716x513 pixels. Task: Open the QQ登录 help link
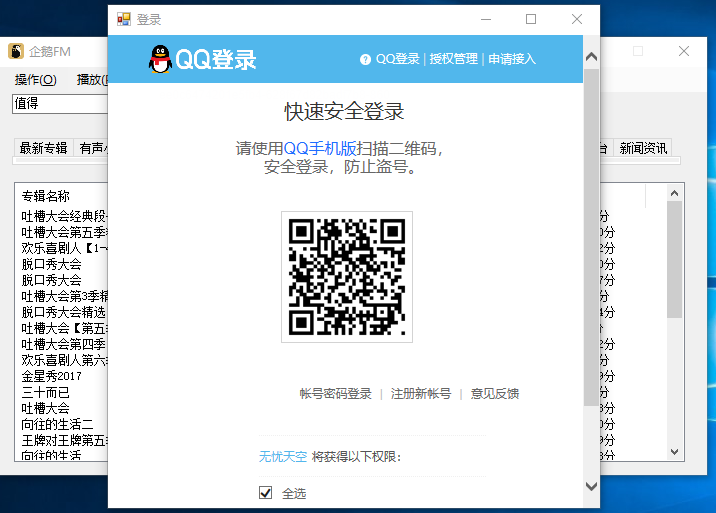coord(397,59)
